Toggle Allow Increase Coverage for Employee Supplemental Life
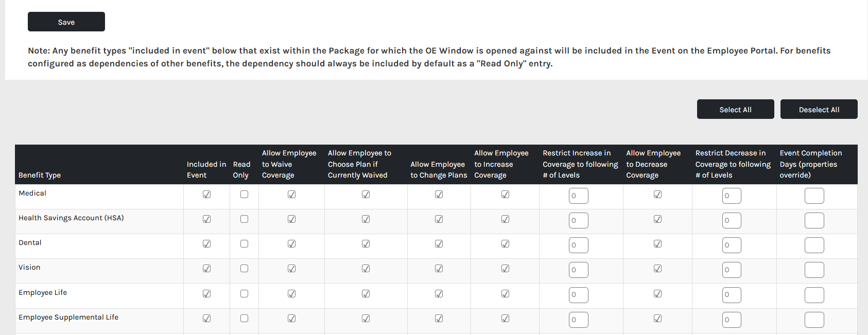This screenshot has height=335, width=868. [505, 319]
